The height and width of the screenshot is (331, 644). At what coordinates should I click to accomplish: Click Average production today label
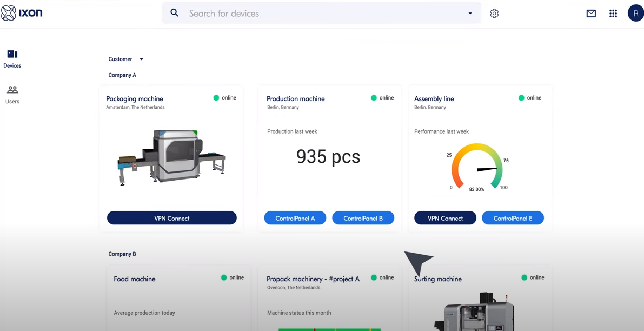(144, 313)
